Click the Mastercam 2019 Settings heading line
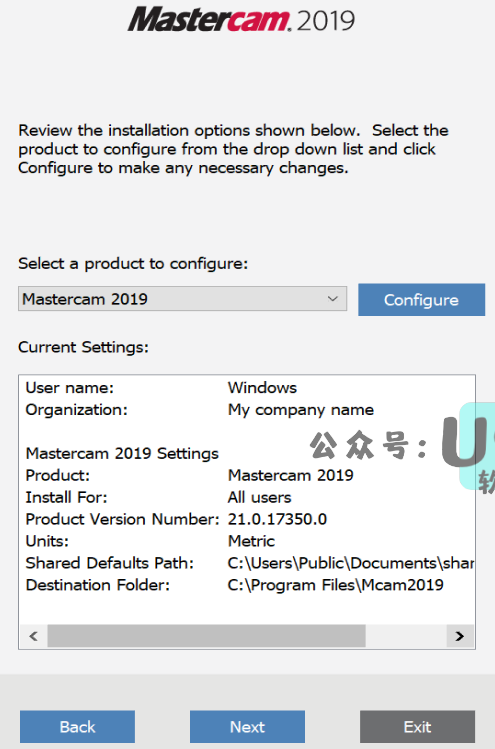The image size is (495, 749). 122,453
